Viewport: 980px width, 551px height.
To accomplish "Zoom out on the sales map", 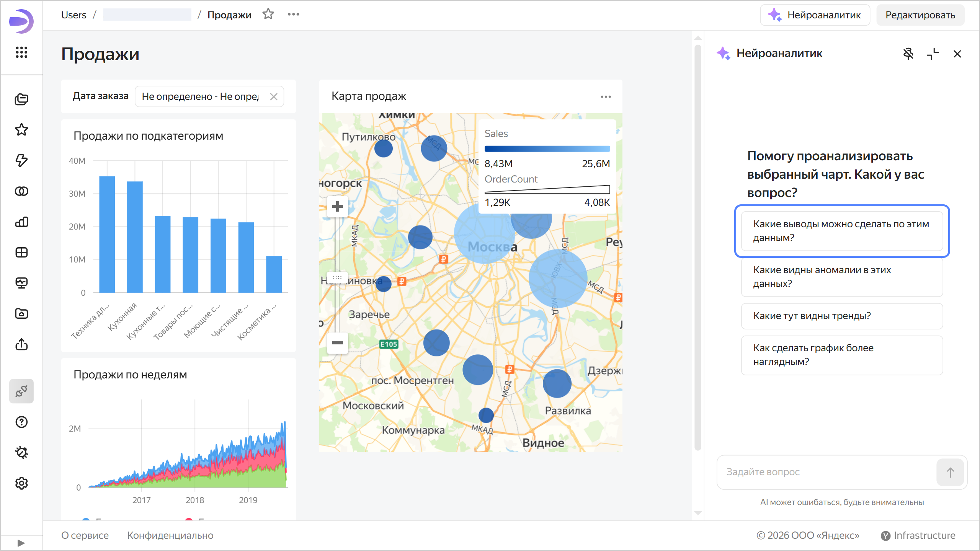I will [337, 343].
